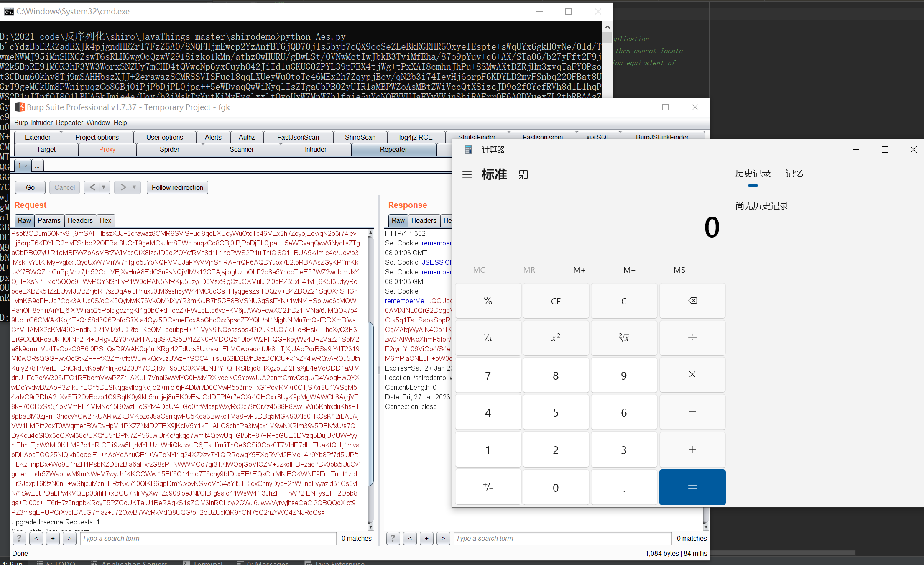Open the request Headers view tab
The height and width of the screenshot is (565, 924).
click(x=80, y=220)
